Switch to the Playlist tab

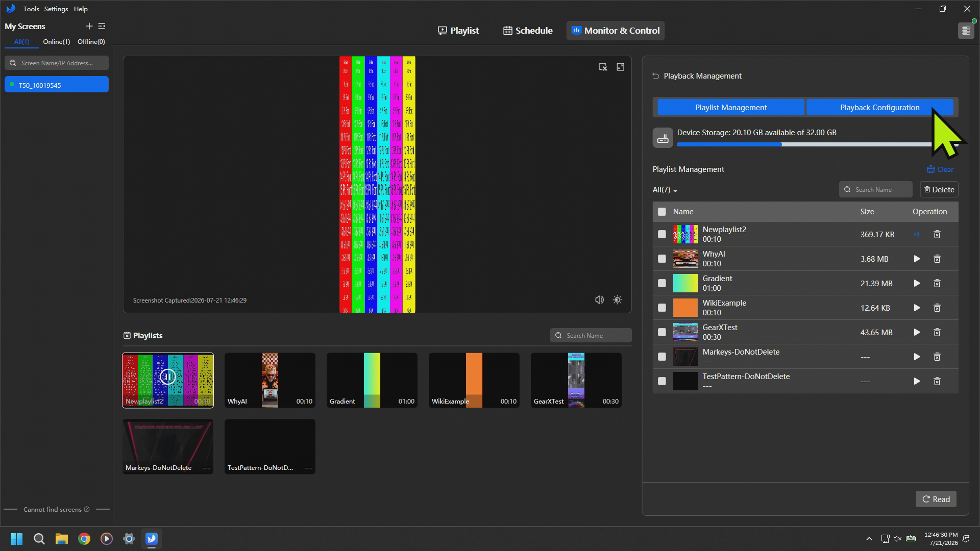pos(458,31)
